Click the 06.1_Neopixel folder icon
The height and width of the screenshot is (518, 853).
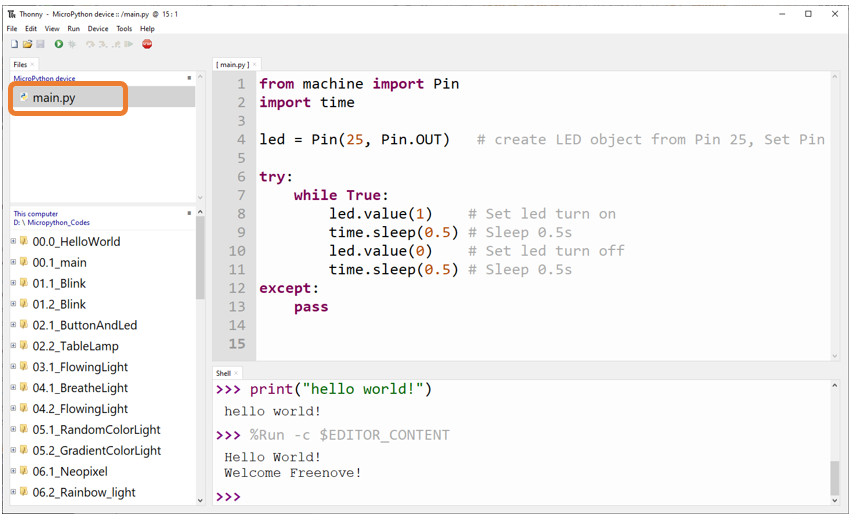pyautogui.click(x=24, y=471)
